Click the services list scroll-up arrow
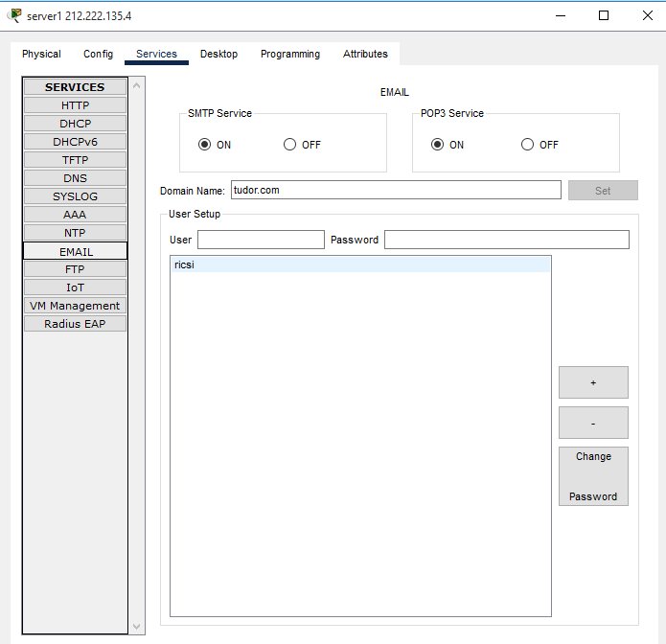The width and height of the screenshot is (666, 644). point(137,86)
